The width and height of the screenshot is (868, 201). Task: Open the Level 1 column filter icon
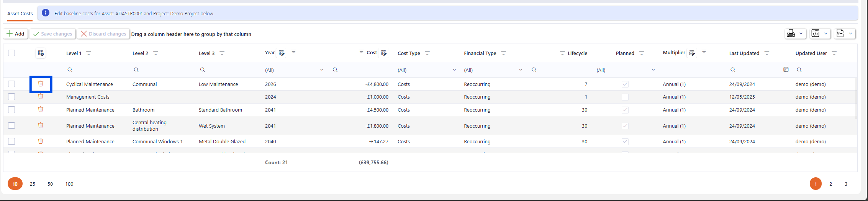click(88, 53)
